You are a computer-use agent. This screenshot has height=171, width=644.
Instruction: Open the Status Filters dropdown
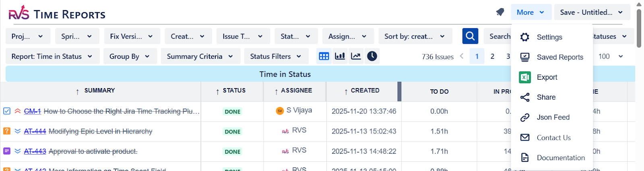pos(276,56)
